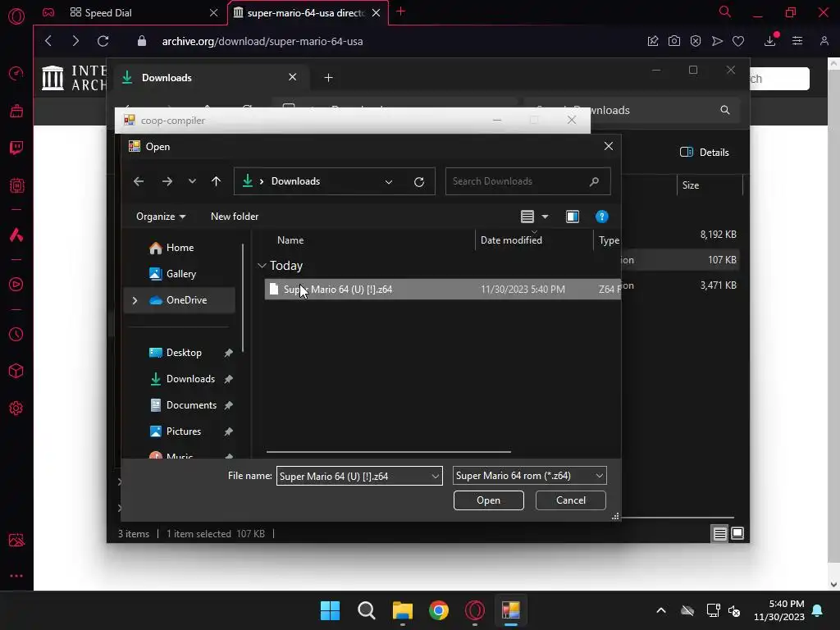Select Super Mario 64 (U) [!].z64 file
This screenshot has width=840, height=630.
click(x=442, y=290)
